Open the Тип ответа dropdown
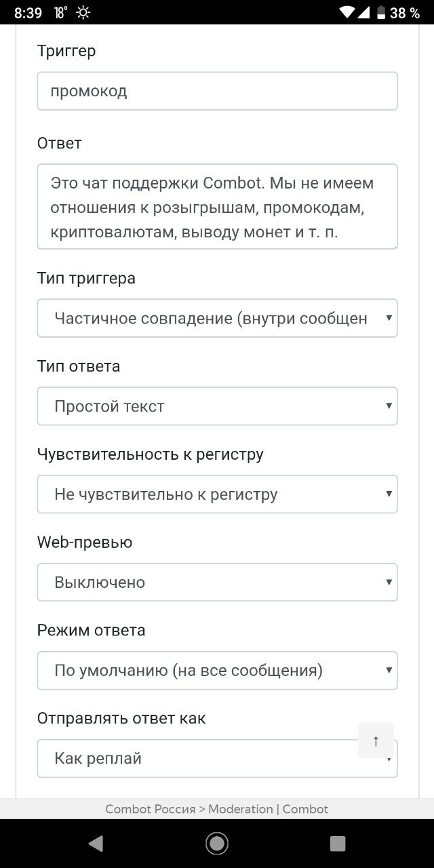 point(217,406)
